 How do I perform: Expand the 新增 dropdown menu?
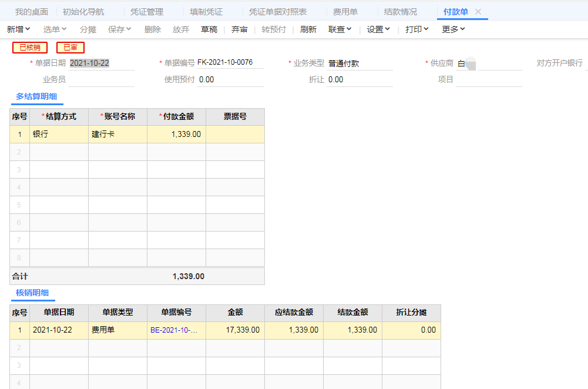18,29
